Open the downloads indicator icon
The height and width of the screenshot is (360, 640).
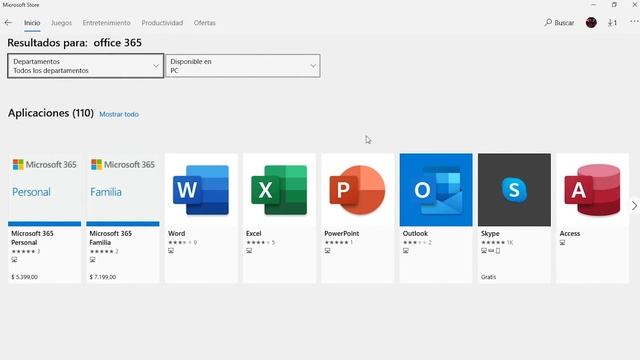click(612, 23)
